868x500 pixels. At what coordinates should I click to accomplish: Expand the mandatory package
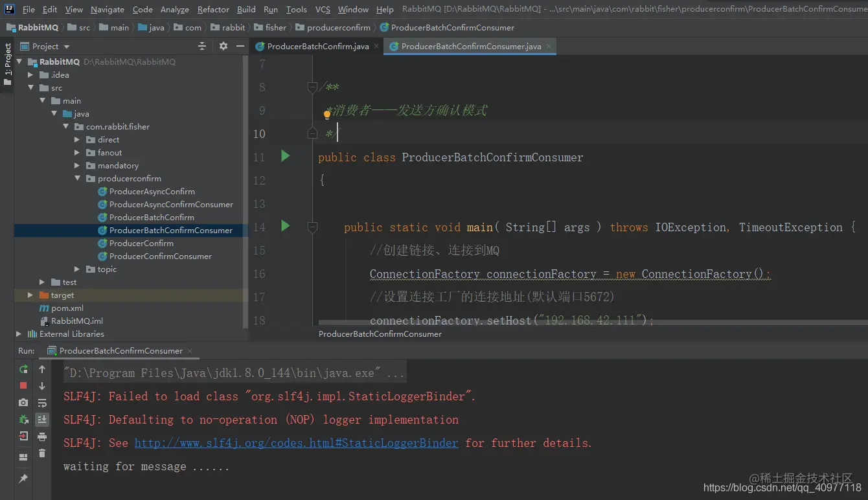tap(77, 166)
